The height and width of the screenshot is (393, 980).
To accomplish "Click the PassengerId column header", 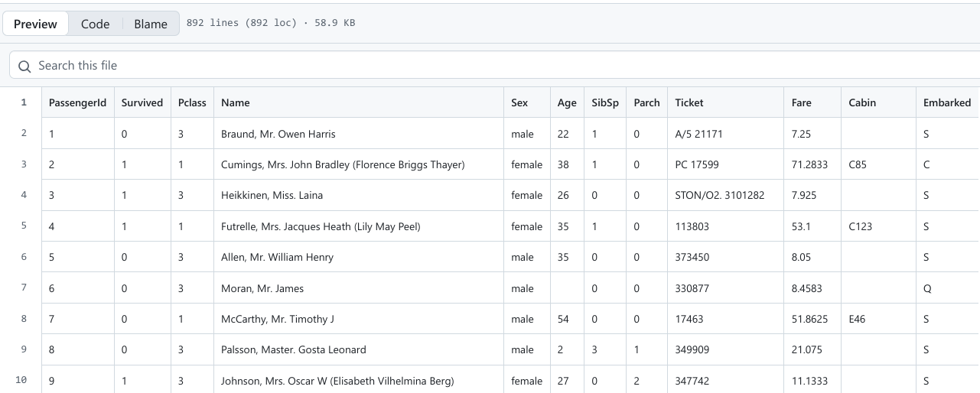I will pos(77,102).
